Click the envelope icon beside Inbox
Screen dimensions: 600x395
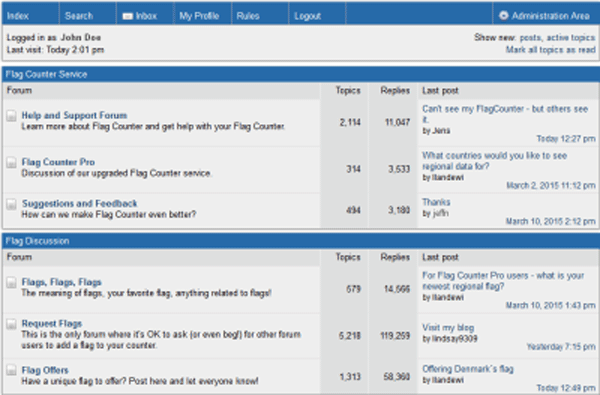click(127, 16)
